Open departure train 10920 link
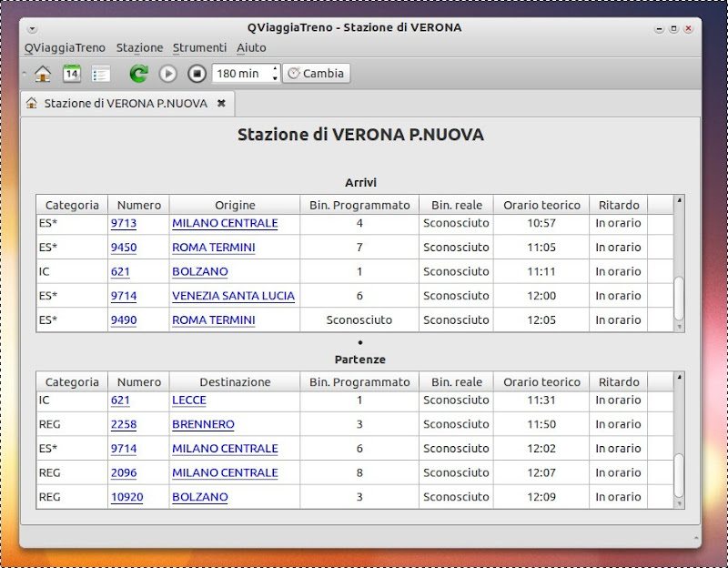The image size is (728, 568). click(x=126, y=497)
